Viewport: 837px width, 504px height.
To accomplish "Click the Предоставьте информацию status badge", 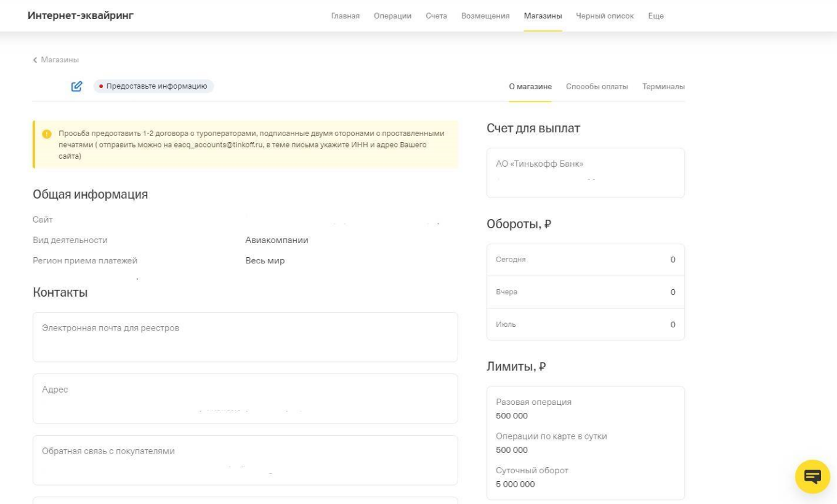I will 153,86.
